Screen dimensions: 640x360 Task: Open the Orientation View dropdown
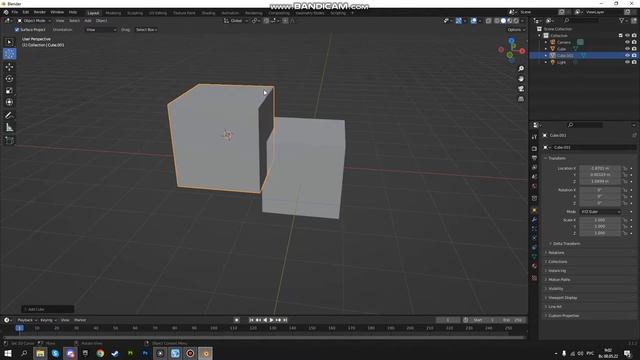(101, 30)
